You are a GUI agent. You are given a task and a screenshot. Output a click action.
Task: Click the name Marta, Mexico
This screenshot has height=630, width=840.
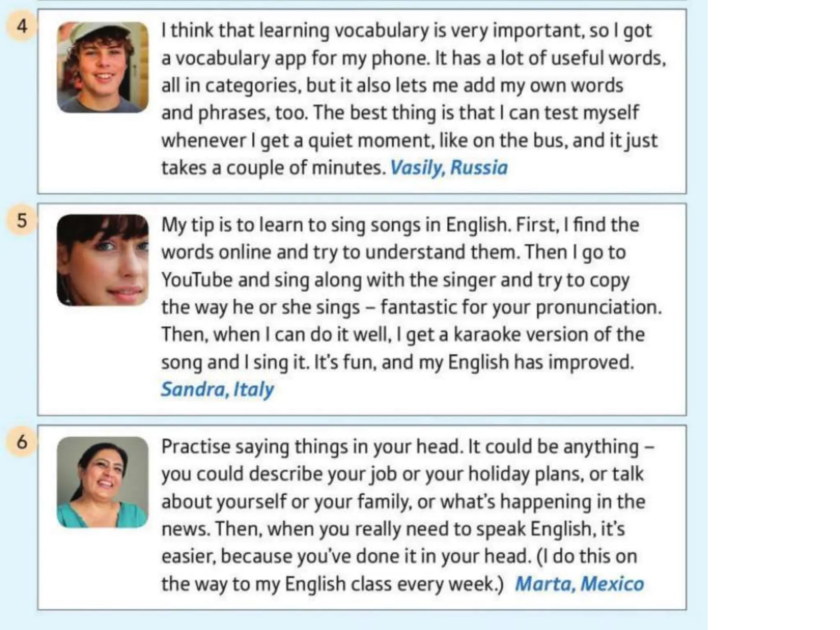[579, 584]
